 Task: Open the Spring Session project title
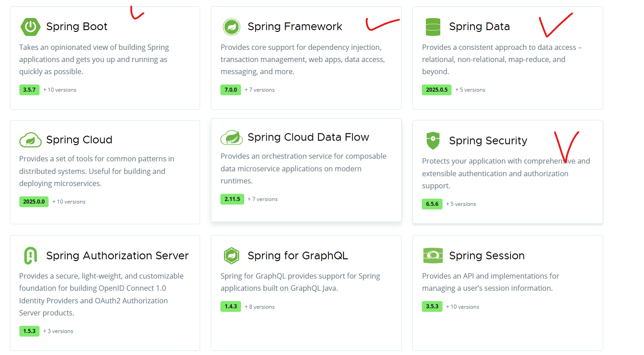click(487, 256)
